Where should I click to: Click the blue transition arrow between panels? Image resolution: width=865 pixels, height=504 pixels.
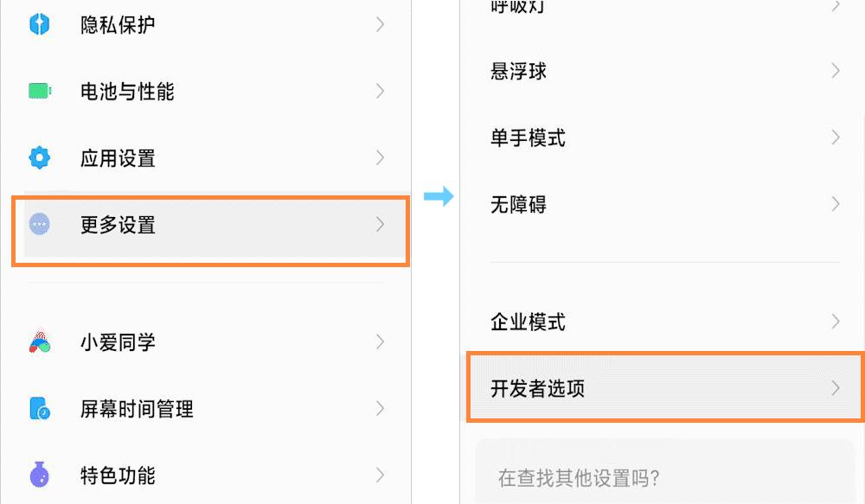[x=439, y=197]
